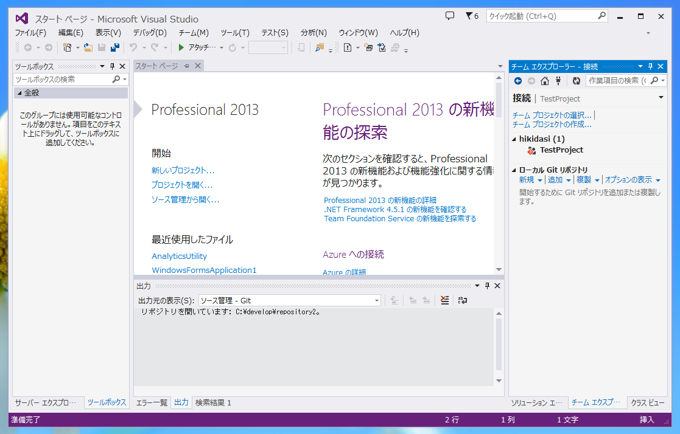Screen dimensions: 680x434
Task: Click the ソース管理から開く... link
Action: (x=186, y=200)
